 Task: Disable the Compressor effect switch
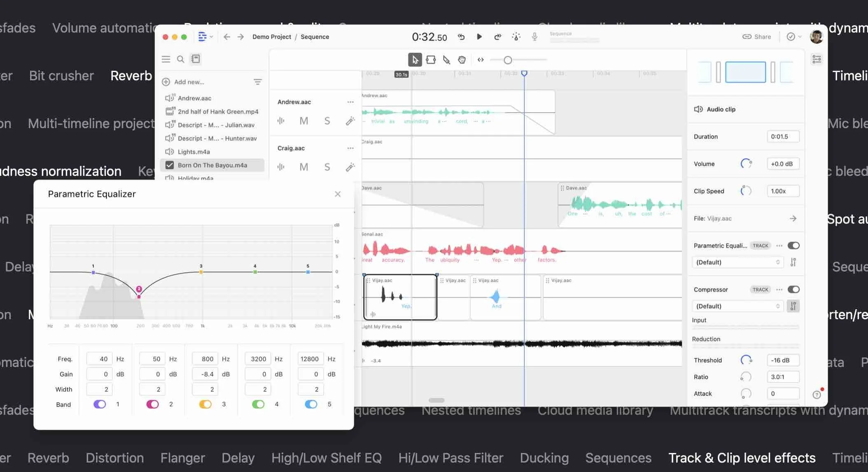tap(793, 290)
